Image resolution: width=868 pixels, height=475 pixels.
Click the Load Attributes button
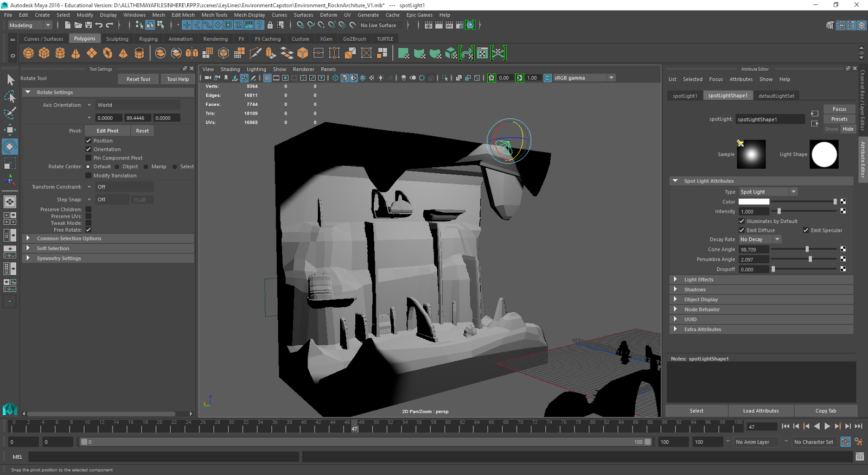tap(761, 411)
